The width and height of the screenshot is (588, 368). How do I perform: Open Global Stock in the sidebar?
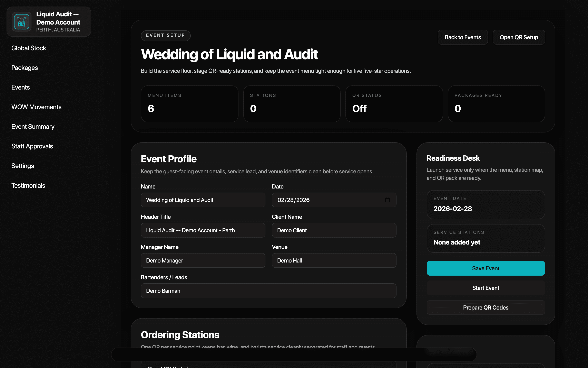click(29, 48)
